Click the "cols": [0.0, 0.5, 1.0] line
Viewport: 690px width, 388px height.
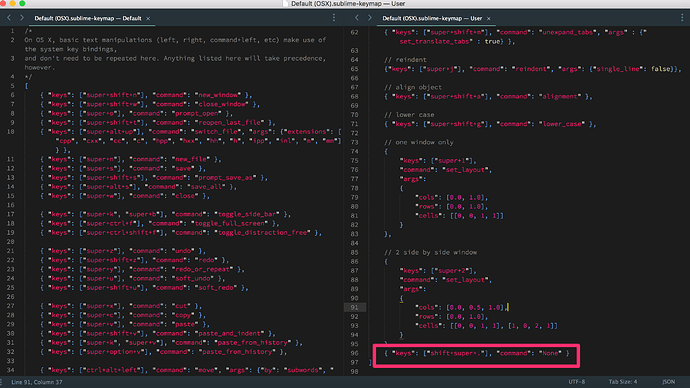click(x=461, y=307)
